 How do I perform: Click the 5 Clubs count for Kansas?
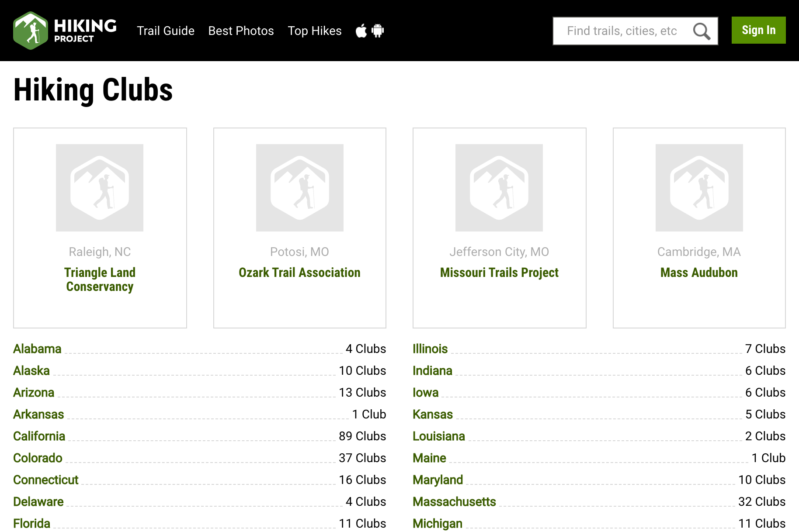766,415
